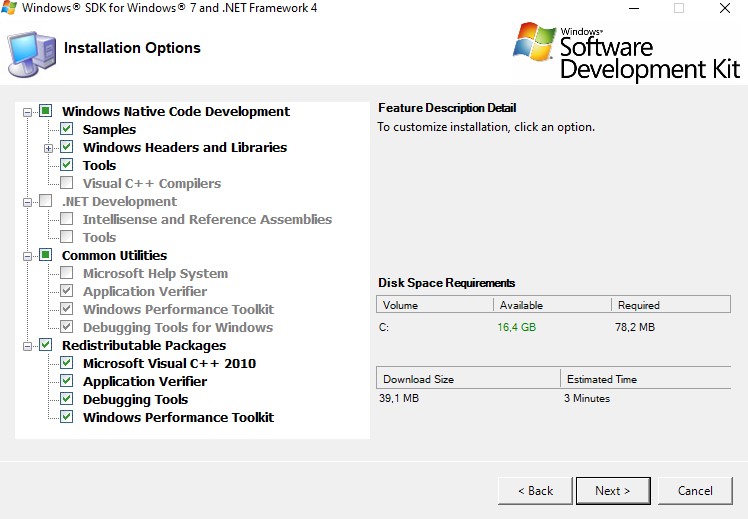Expand the Windows Headers and Libraries node

(48, 148)
